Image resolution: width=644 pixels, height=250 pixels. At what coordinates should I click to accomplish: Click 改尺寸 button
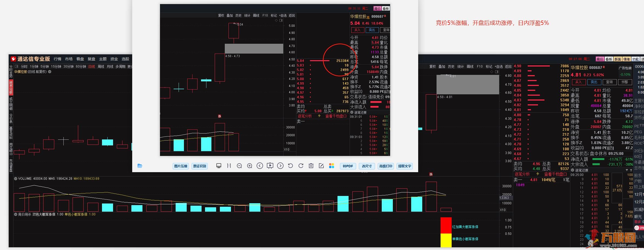367,166
